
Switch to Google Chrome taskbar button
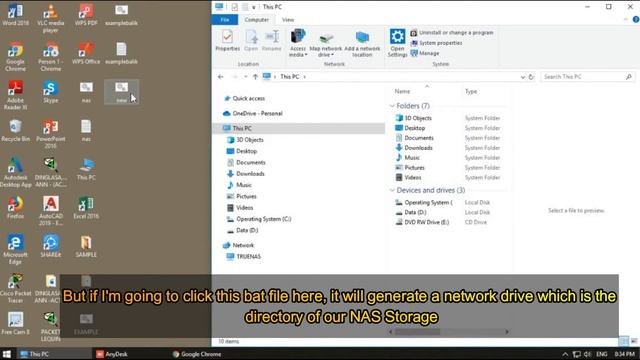tap(197, 354)
